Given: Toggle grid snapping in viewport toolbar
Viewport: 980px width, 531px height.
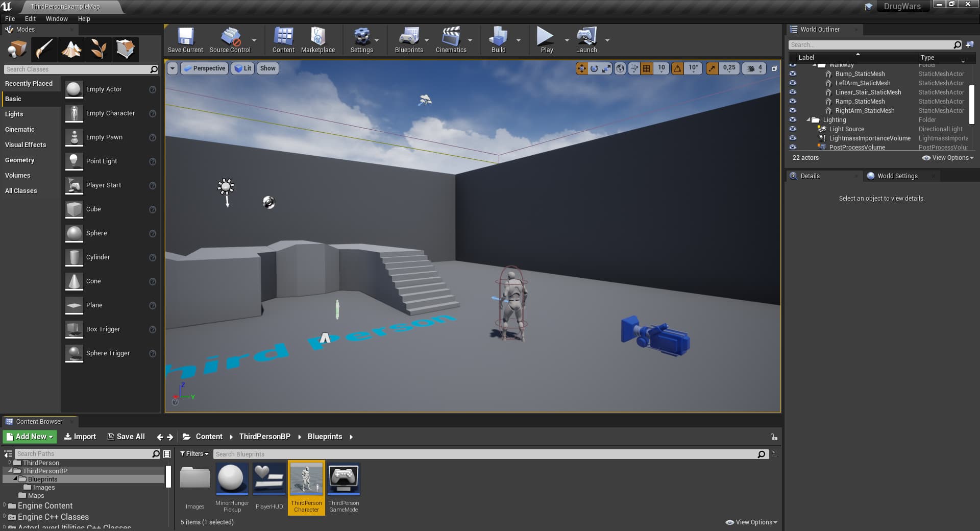Looking at the screenshot, I should click(646, 68).
